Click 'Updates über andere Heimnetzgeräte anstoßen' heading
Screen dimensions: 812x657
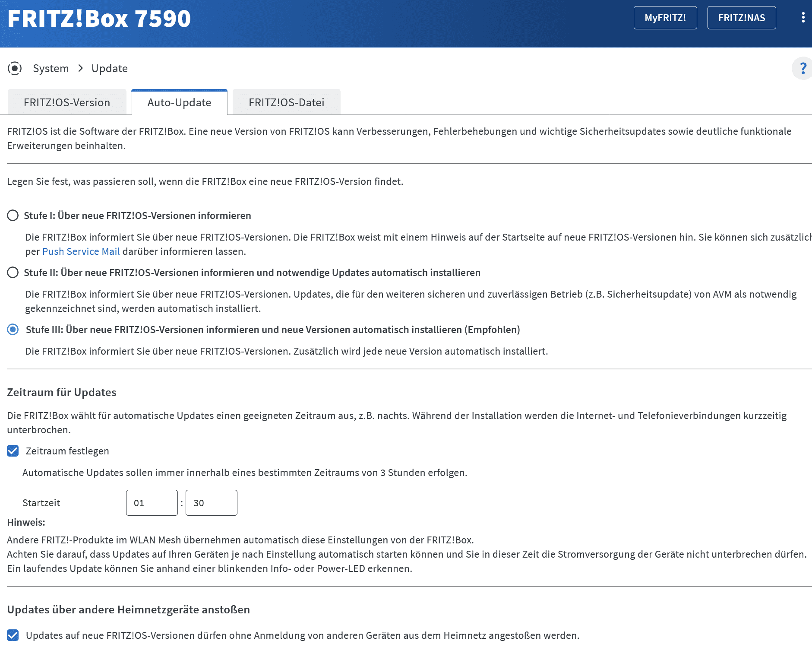pos(129,609)
